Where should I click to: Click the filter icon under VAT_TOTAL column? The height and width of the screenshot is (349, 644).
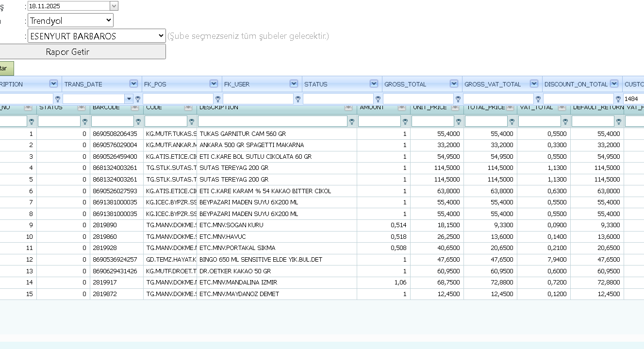pyautogui.click(x=565, y=121)
